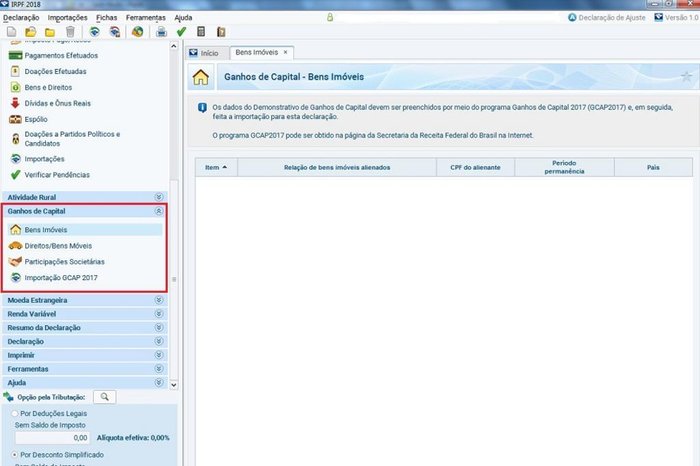Open the Ajuda menu in menu bar

183,18
